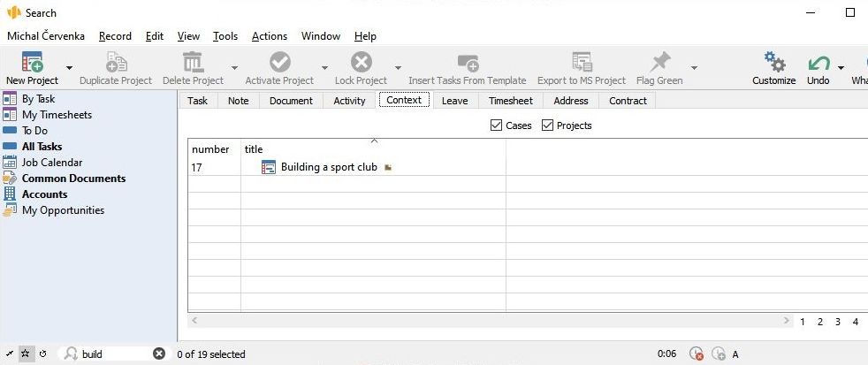The width and height of the screenshot is (868, 365).
Task: Open My Opportunities in the sidebar
Action: click(62, 210)
